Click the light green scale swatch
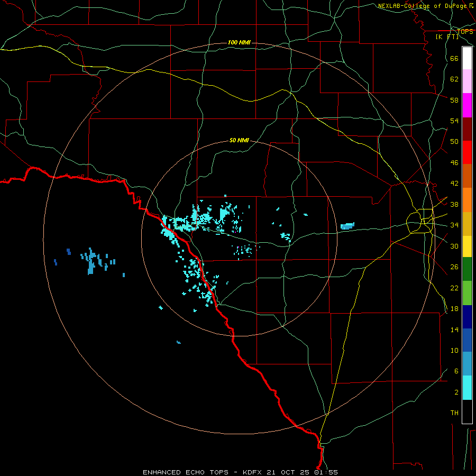 467,293
